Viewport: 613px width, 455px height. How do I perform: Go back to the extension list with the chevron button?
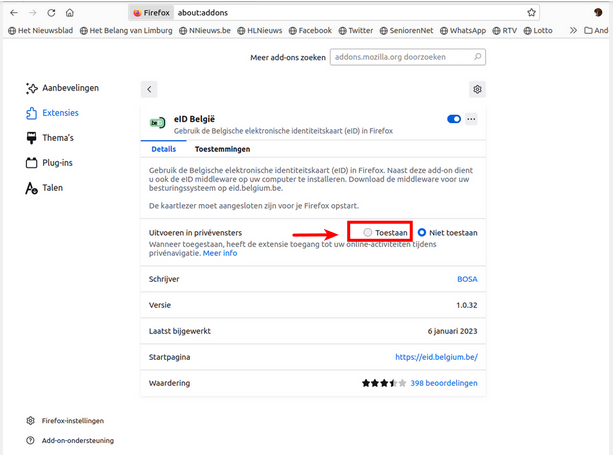point(149,90)
